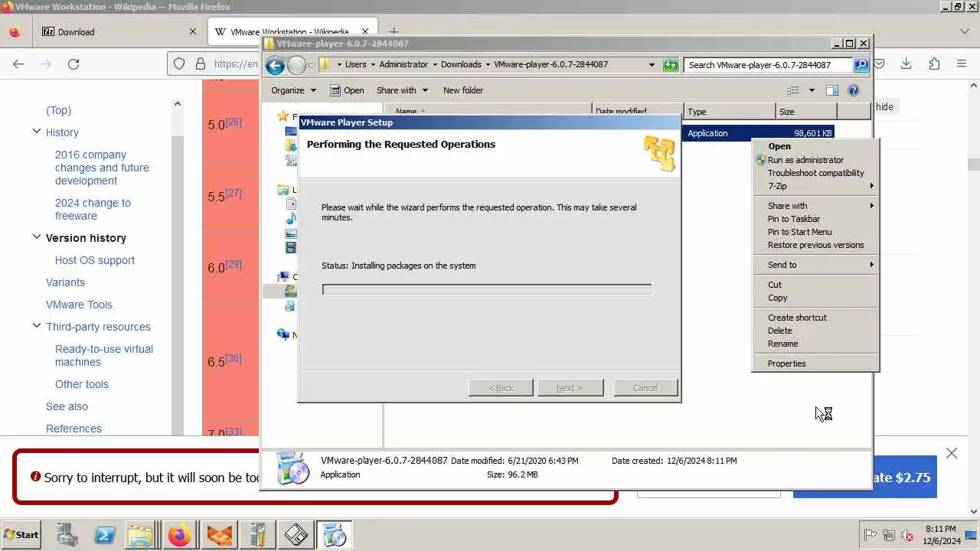Screen dimensions: 980x551
Task: Collapse the History section in Wikipedia sidebar
Action: pos(36,132)
